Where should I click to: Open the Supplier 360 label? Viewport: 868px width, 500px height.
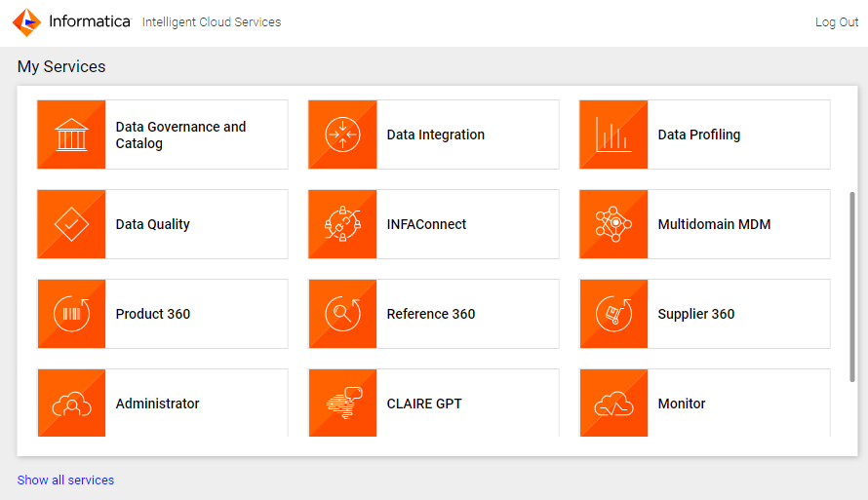pos(695,314)
